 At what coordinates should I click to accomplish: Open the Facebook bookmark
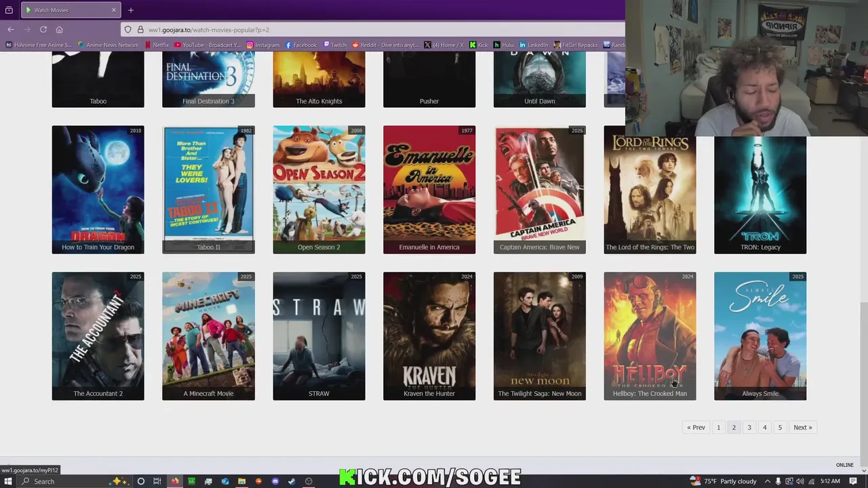(301, 45)
